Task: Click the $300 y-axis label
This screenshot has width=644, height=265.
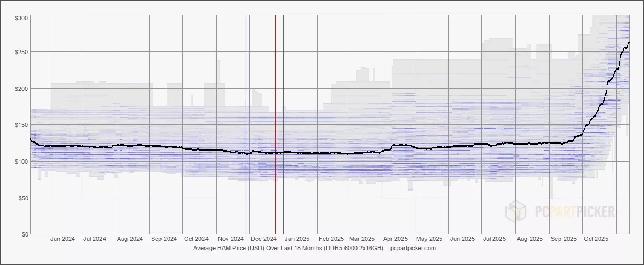Action: [21, 18]
